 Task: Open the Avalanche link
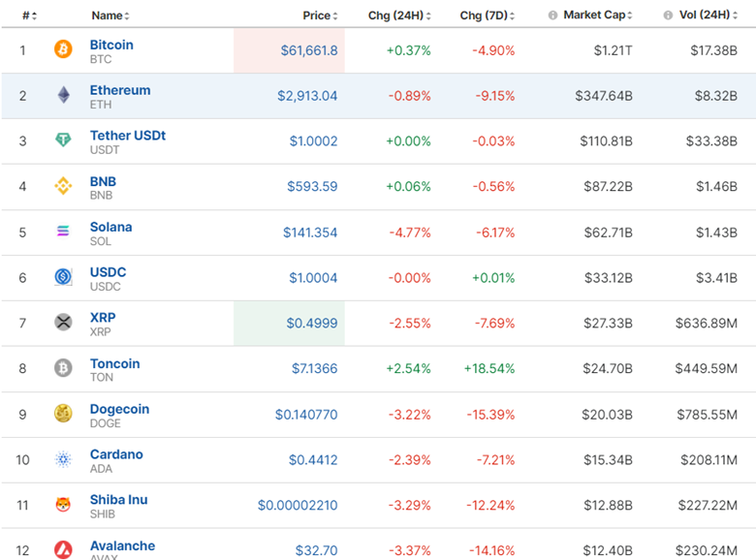click(122, 546)
